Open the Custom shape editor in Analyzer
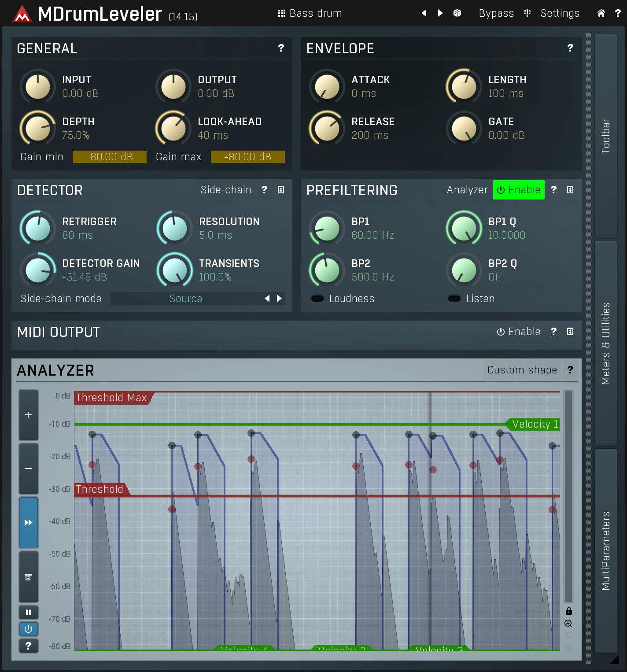This screenshot has height=672, width=627. click(x=522, y=370)
